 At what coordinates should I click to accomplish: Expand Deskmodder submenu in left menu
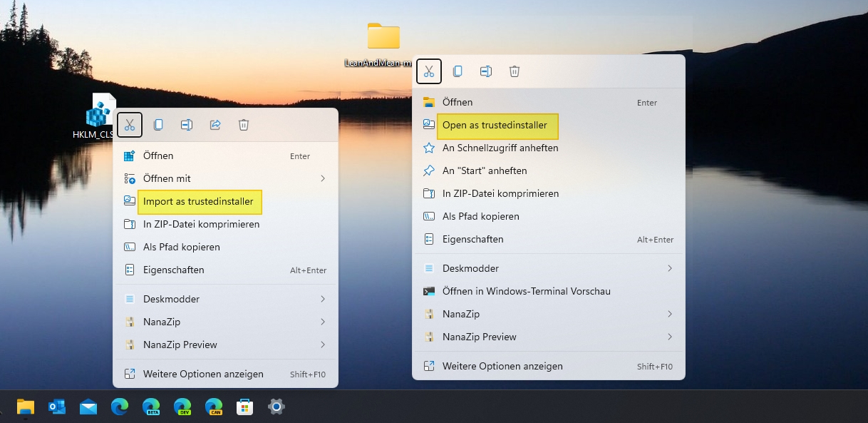coord(225,299)
